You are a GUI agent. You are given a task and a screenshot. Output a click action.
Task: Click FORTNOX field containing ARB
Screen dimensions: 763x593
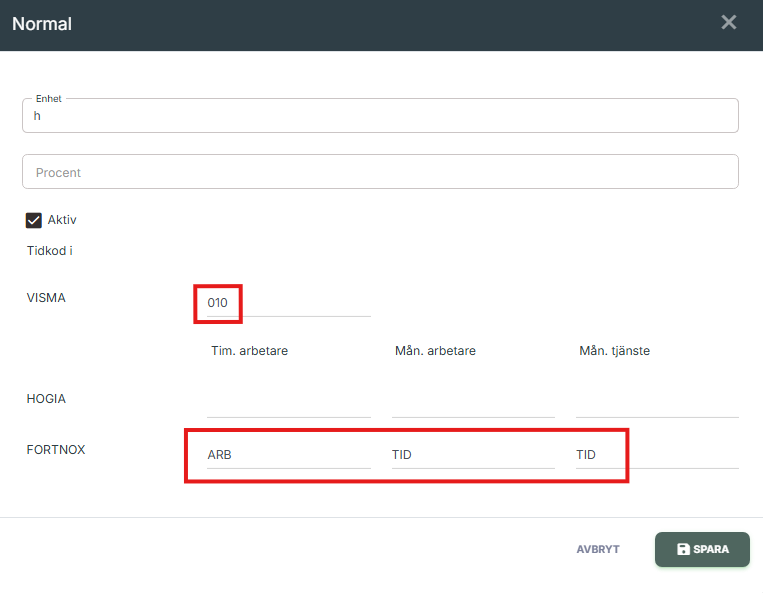(289, 455)
